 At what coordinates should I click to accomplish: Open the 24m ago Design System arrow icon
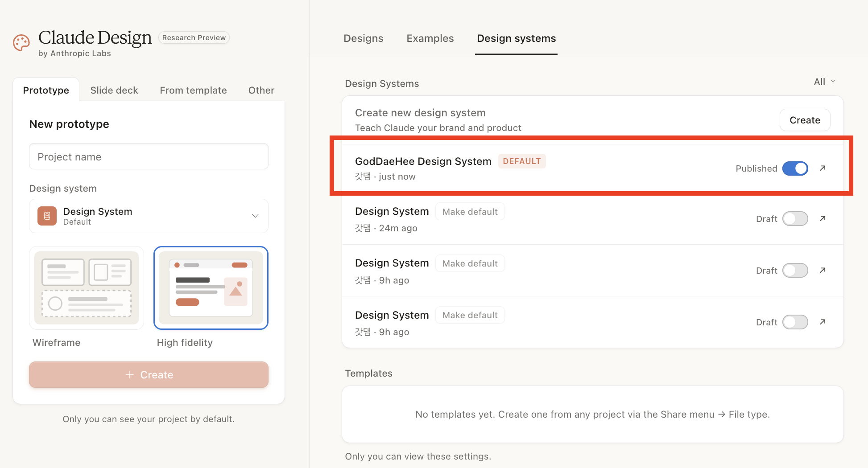[x=823, y=218]
